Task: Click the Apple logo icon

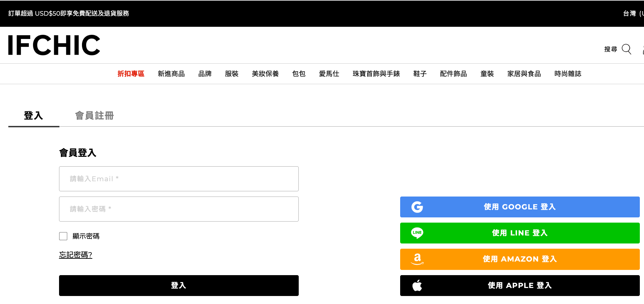Action: [x=417, y=286]
